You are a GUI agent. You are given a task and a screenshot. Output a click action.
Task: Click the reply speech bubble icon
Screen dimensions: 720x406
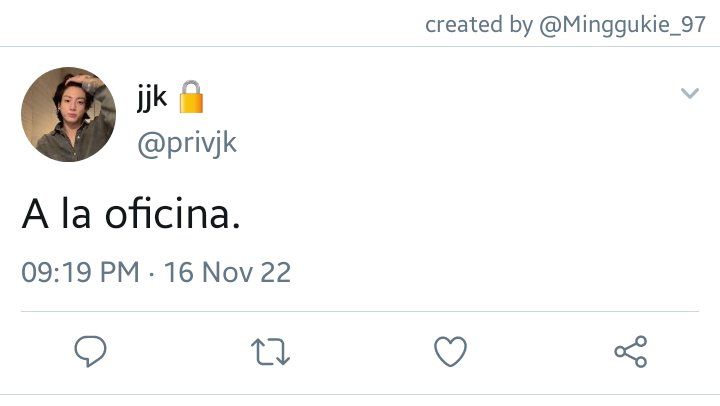90,351
